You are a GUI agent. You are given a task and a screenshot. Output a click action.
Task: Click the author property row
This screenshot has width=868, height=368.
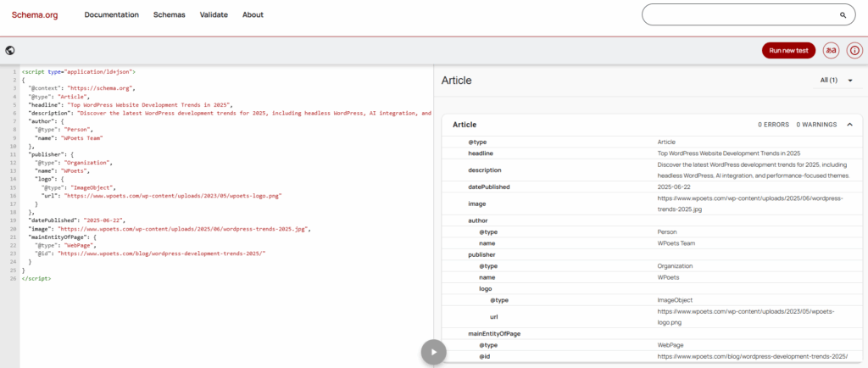point(652,220)
